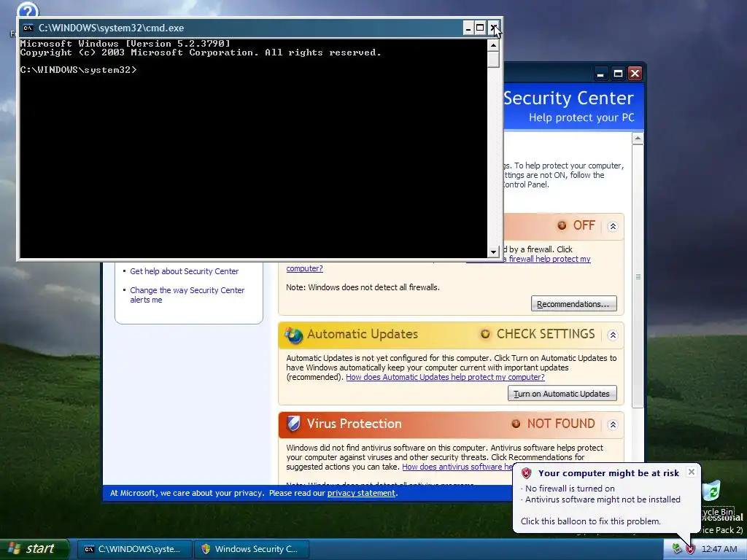The width and height of the screenshot is (747, 560).
Task: Open Change the way Security Center alerts me
Action: [187, 295]
